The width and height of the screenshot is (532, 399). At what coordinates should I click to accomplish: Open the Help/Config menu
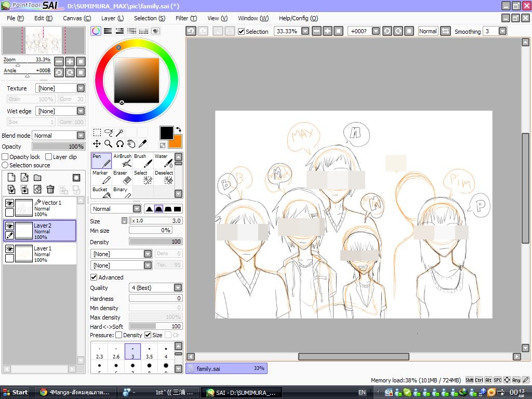click(x=298, y=18)
